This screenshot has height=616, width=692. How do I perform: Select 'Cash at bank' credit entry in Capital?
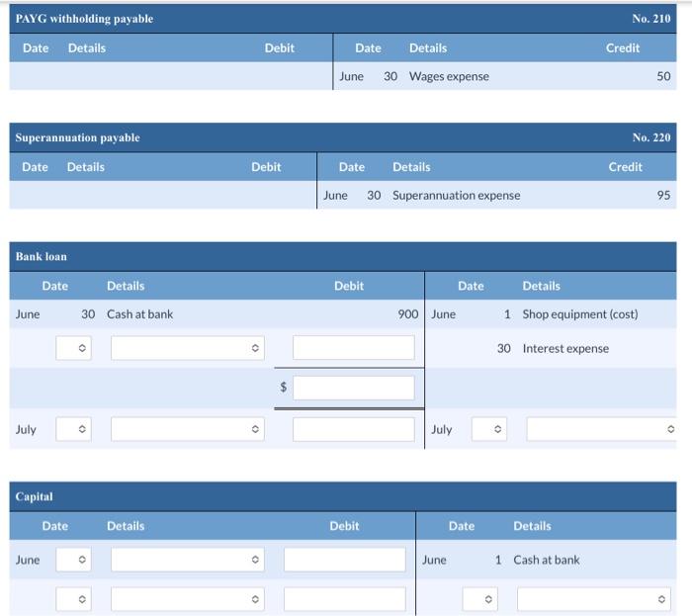click(547, 560)
